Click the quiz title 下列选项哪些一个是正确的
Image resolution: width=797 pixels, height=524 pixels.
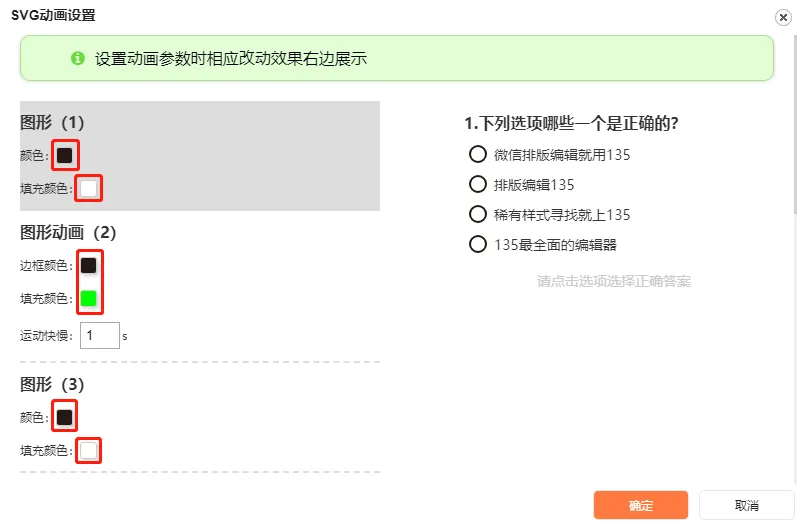572,123
